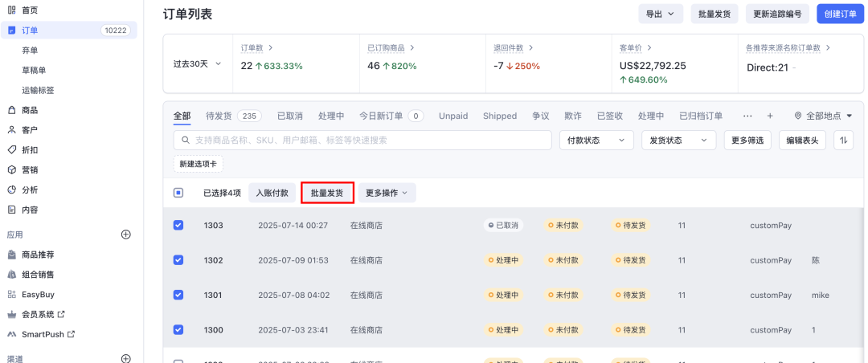
Task: Click the 创建订单 button
Action: 841,14
